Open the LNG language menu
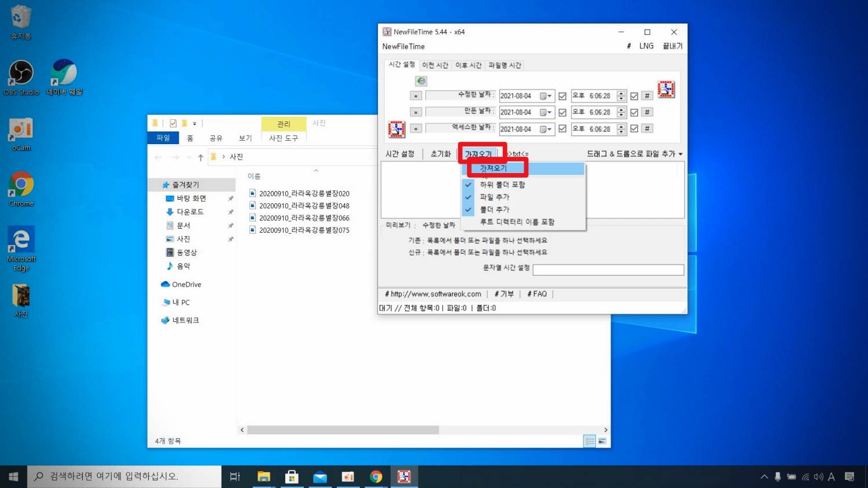 pos(646,46)
